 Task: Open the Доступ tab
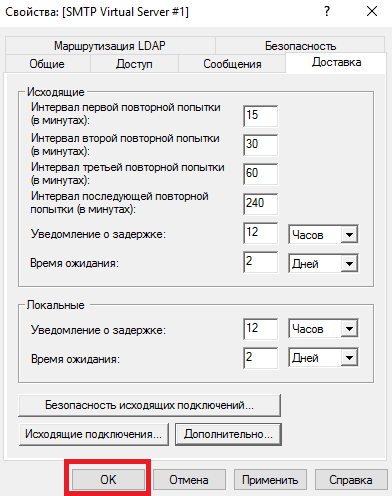pyautogui.click(x=134, y=64)
